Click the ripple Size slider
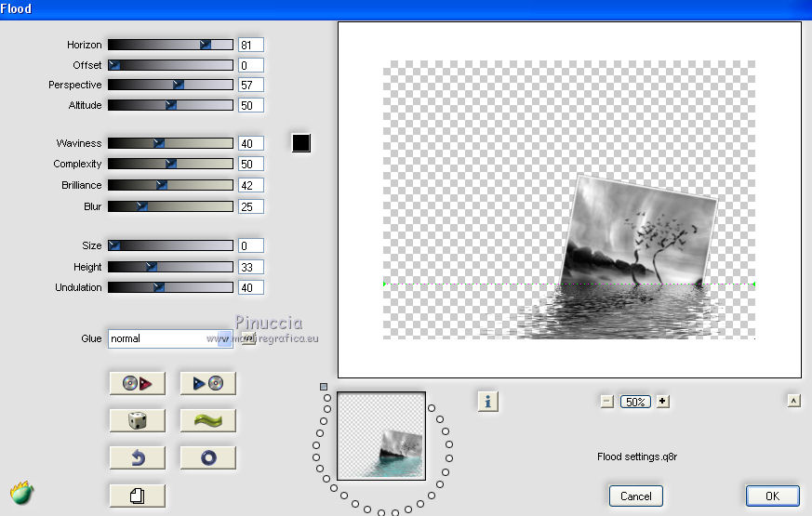The image size is (812, 516). point(170,245)
